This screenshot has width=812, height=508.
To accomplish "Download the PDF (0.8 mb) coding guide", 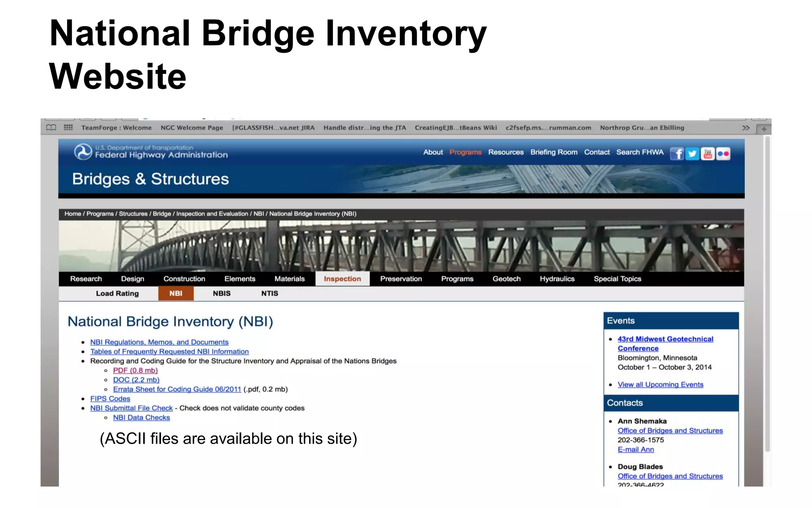I will coord(135,370).
